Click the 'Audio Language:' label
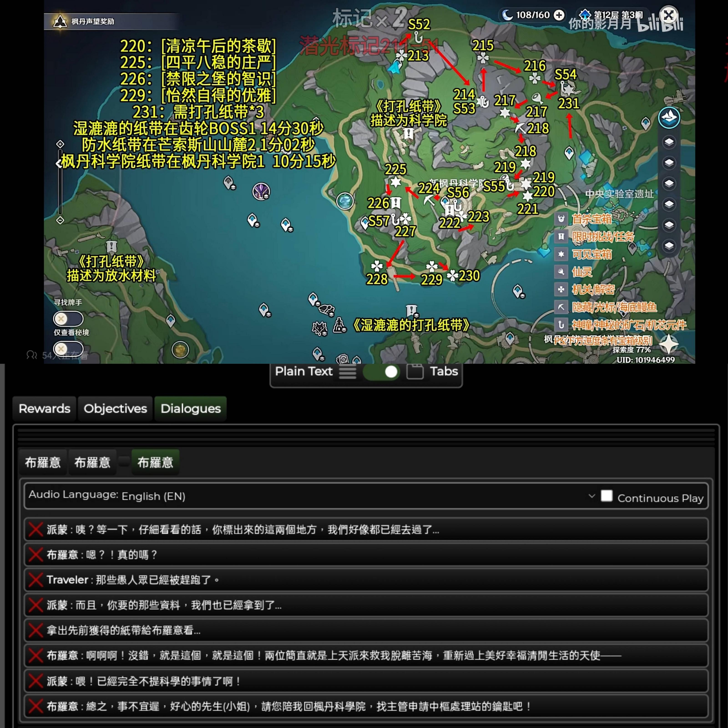The height and width of the screenshot is (728, 728). click(73, 494)
